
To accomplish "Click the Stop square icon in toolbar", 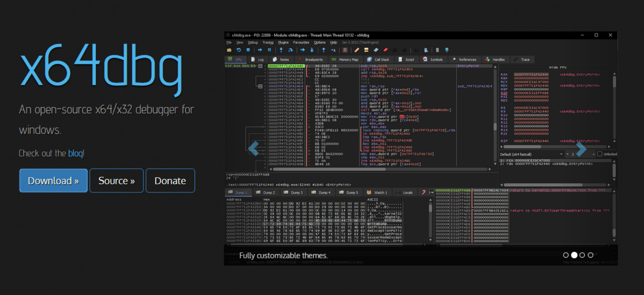I will click(x=248, y=50).
